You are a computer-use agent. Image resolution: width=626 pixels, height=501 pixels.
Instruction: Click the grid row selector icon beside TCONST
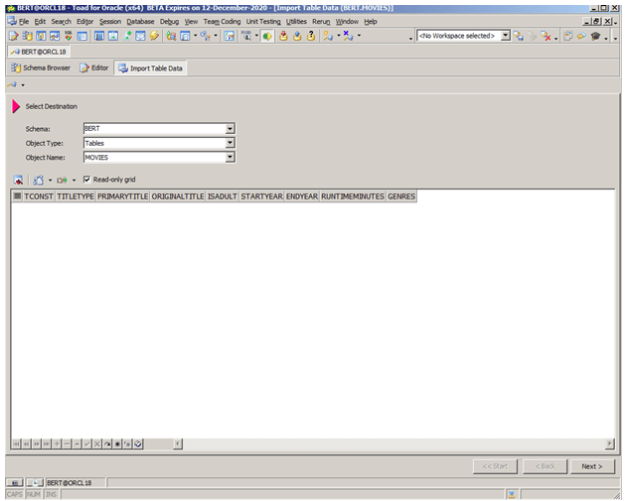click(17, 196)
